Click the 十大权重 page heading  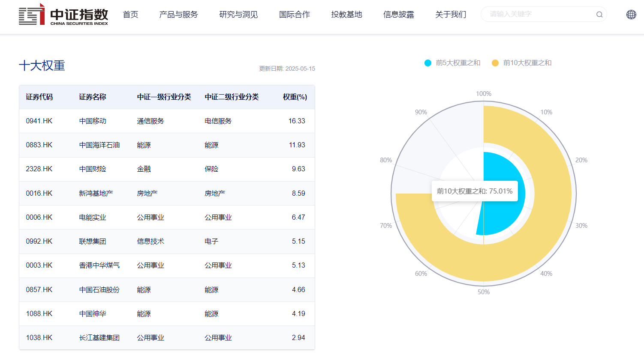42,66
